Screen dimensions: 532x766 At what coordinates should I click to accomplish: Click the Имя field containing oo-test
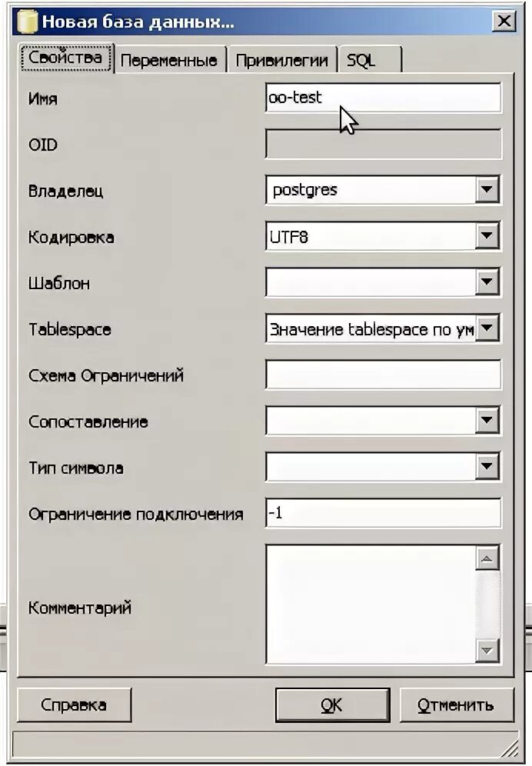point(383,98)
